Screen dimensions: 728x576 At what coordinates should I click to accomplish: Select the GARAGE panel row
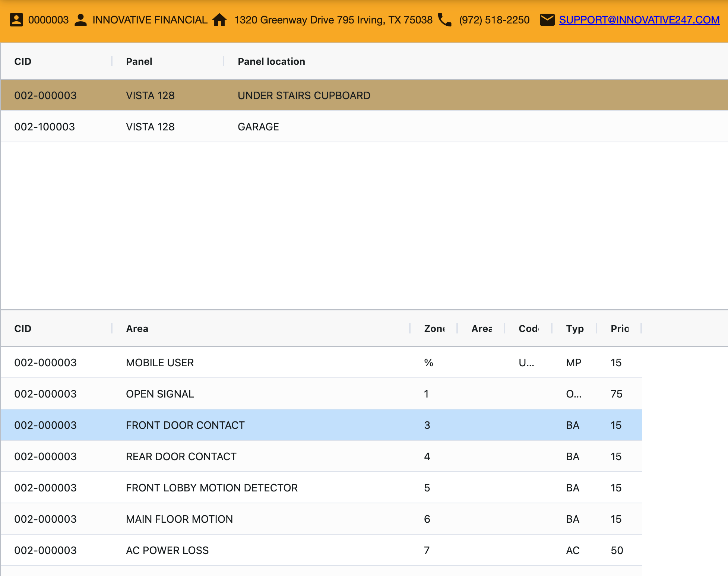coord(364,127)
